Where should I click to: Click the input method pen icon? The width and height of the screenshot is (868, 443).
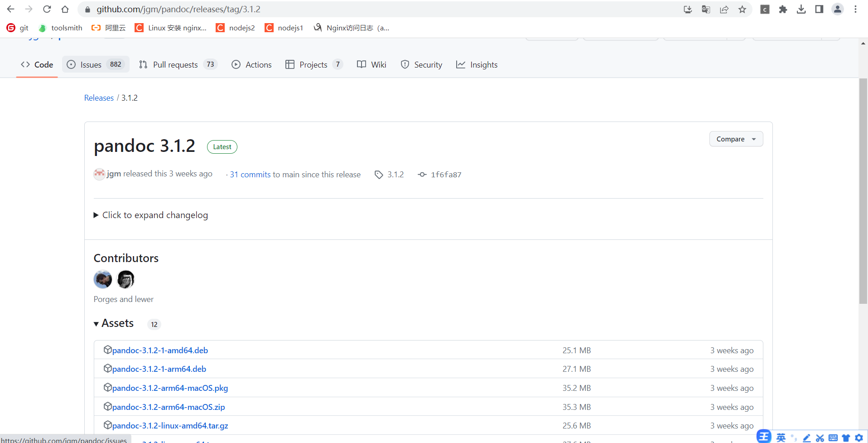pyautogui.click(x=807, y=438)
